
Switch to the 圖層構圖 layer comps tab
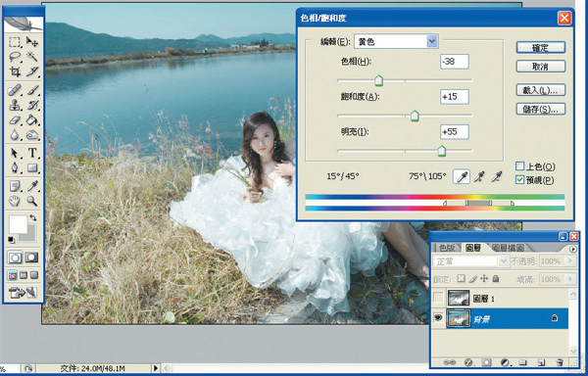point(509,248)
